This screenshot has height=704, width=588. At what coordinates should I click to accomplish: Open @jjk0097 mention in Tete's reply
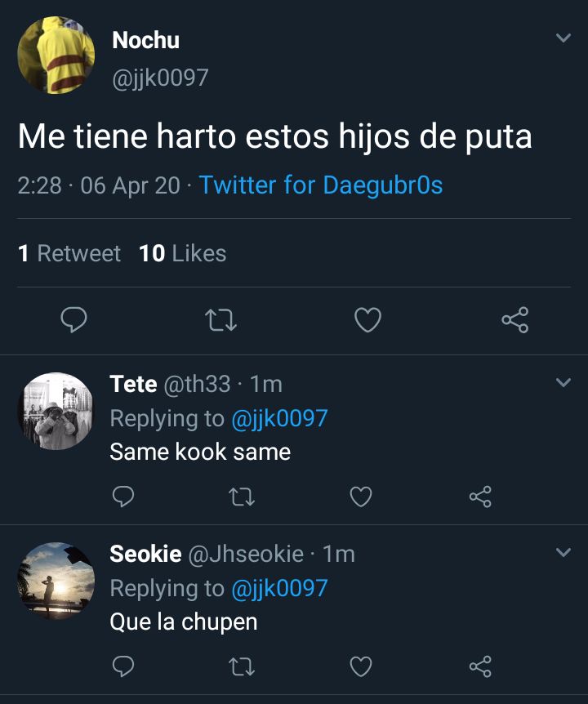[279, 418]
